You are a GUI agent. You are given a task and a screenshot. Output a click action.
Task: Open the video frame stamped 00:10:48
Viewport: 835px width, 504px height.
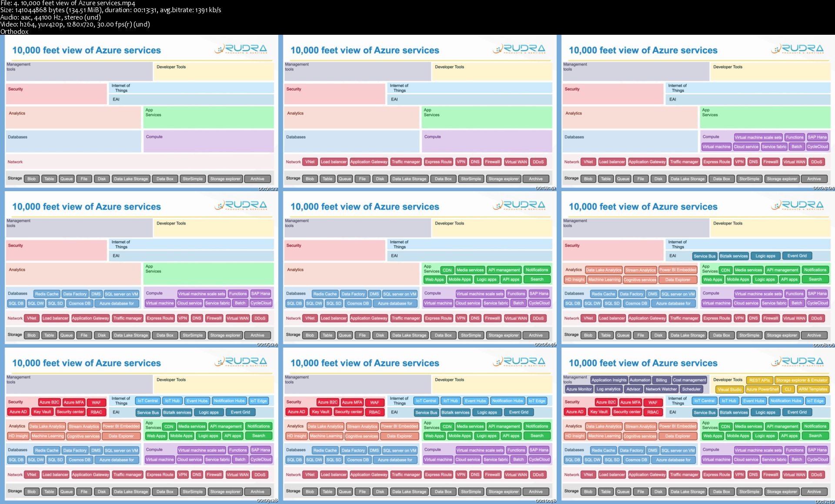pyautogui.click(x=417, y=425)
